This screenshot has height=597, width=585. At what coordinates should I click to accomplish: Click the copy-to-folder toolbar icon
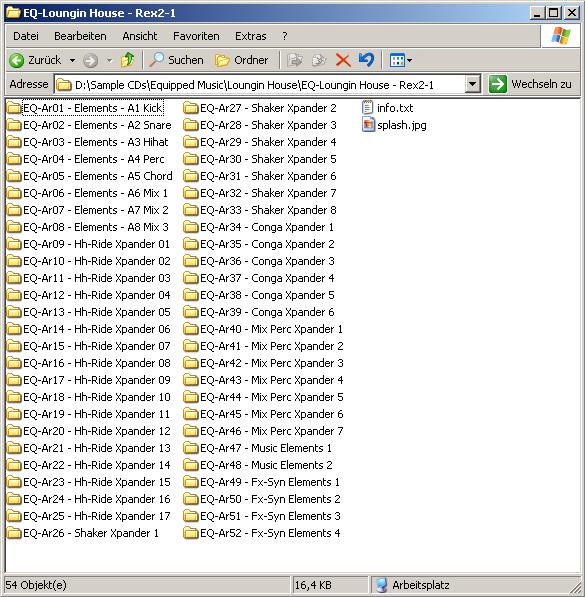pyautogui.click(x=319, y=60)
